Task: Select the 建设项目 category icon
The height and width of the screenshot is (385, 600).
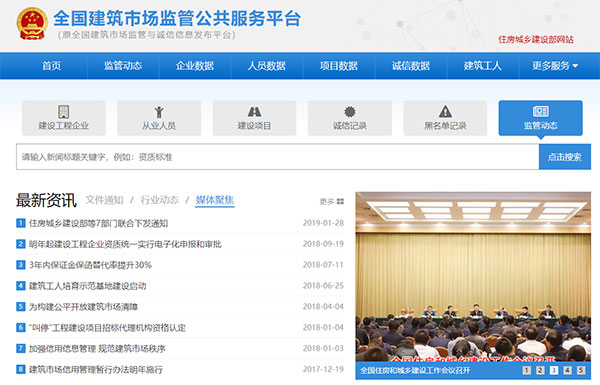Action: click(254, 112)
